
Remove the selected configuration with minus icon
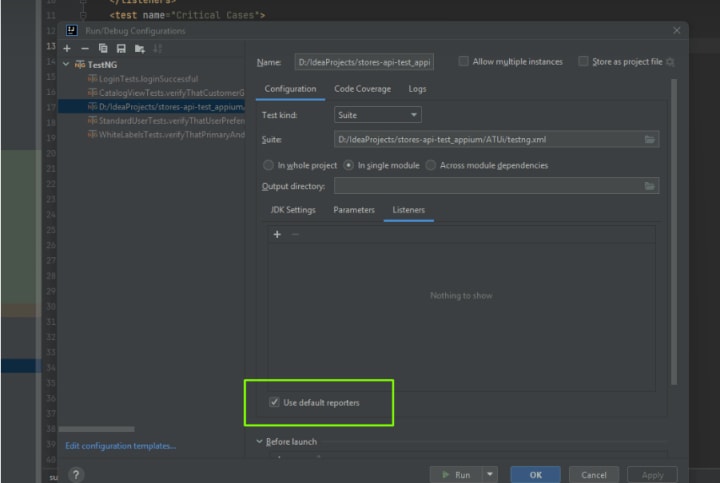(85, 49)
